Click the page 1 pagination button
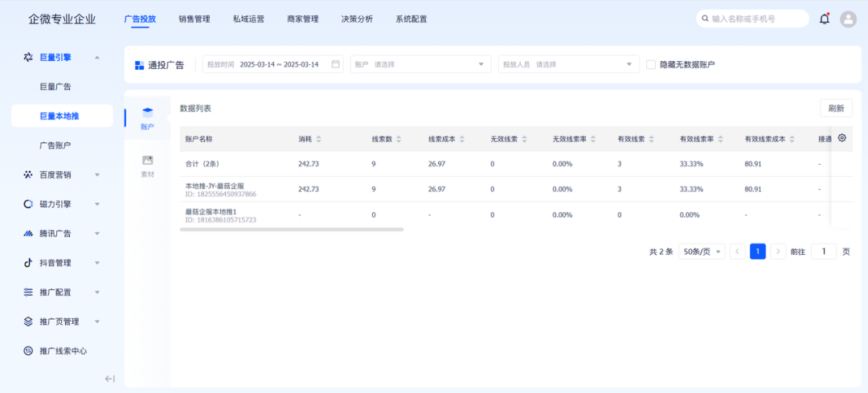Screen dimensions: 868x393 click(x=757, y=252)
